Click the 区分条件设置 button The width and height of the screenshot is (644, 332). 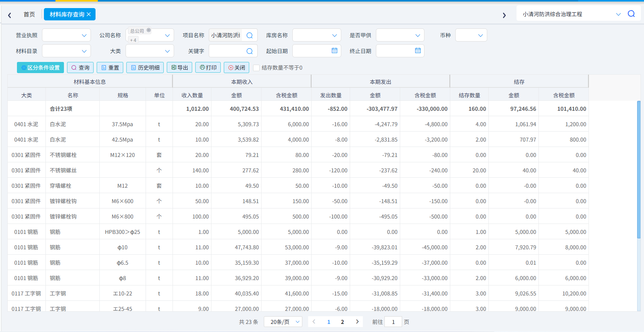click(40, 68)
